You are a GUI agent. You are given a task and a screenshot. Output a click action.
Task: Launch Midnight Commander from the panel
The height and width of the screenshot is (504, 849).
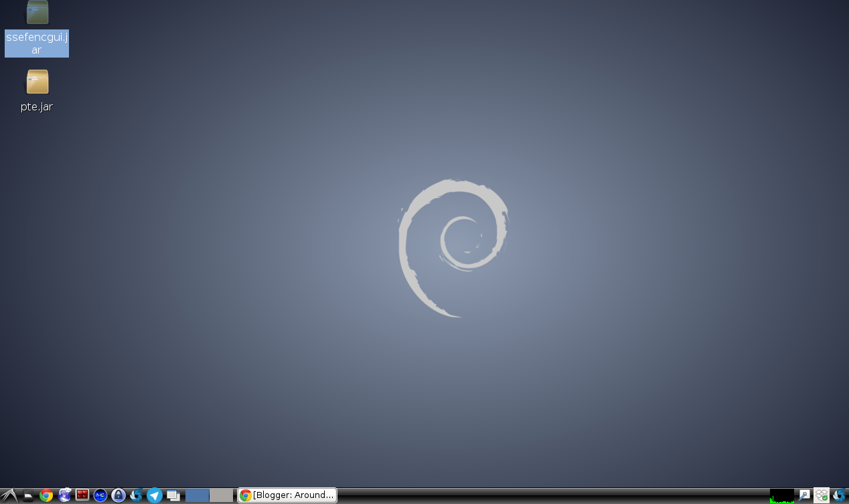pos(100,495)
